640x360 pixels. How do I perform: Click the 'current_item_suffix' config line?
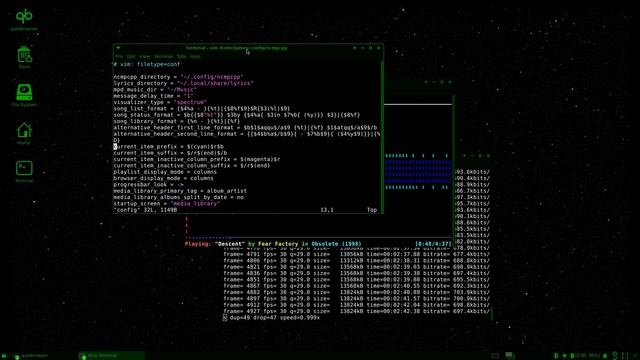click(170, 153)
